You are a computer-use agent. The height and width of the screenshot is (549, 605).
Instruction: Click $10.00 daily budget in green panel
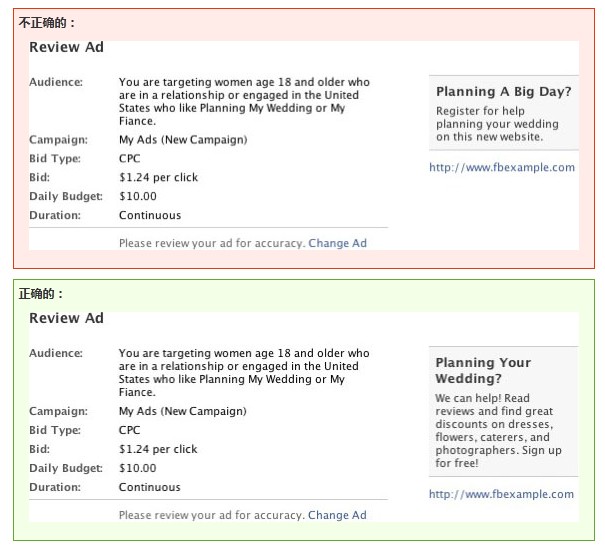click(137, 468)
